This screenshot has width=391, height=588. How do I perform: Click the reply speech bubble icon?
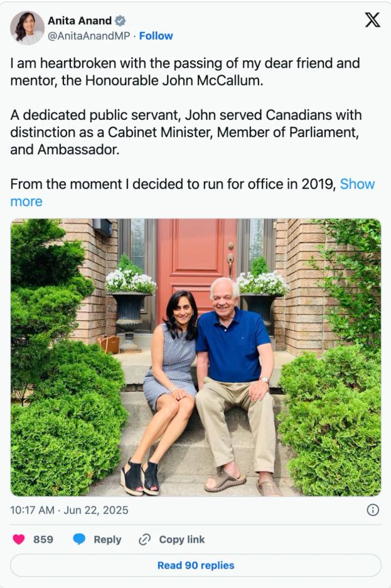(x=79, y=539)
